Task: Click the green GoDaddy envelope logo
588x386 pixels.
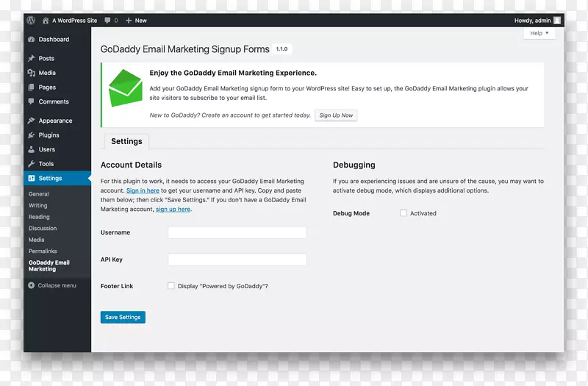Action: click(x=125, y=88)
